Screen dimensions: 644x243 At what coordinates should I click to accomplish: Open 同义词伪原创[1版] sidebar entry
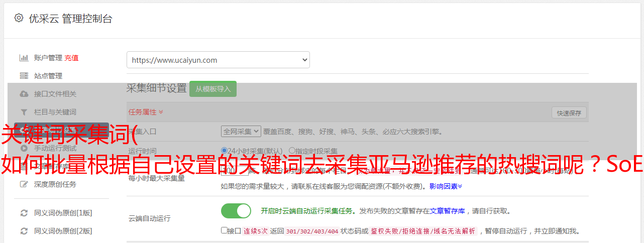[63, 213]
